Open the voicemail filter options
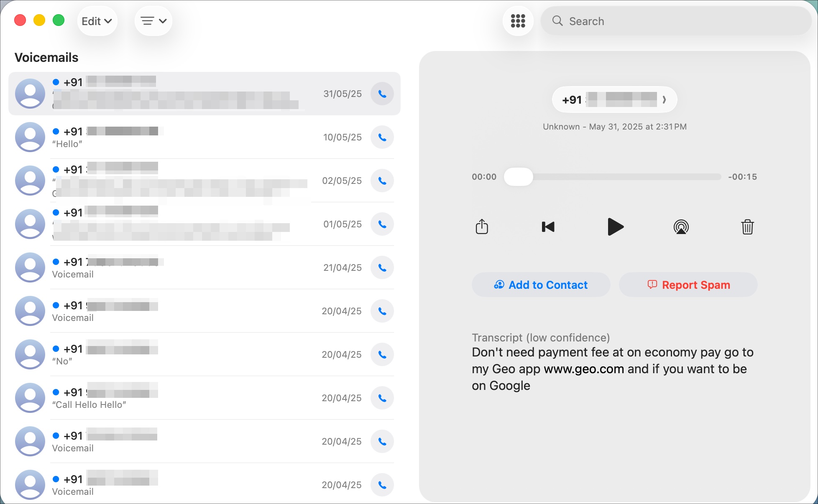The width and height of the screenshot is (818, 504). point(153,20)
